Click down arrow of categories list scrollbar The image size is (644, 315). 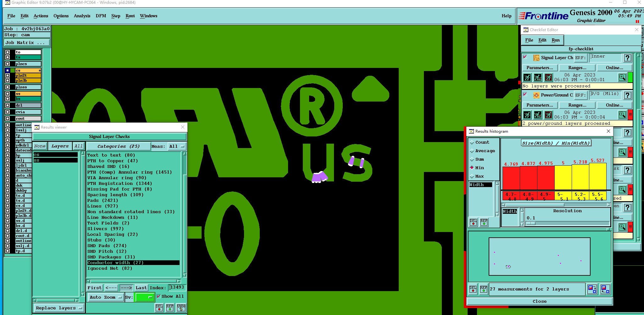(x=185, y=275)
